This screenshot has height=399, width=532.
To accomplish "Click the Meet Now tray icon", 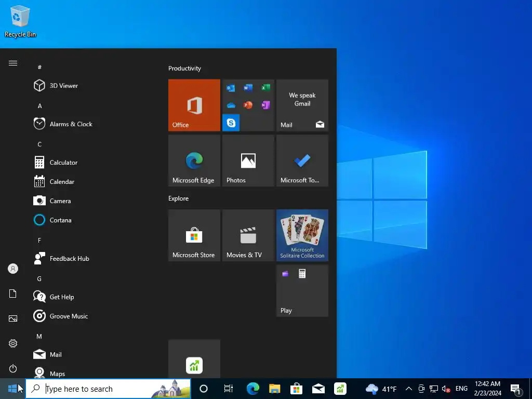I will tap(421, 389).
